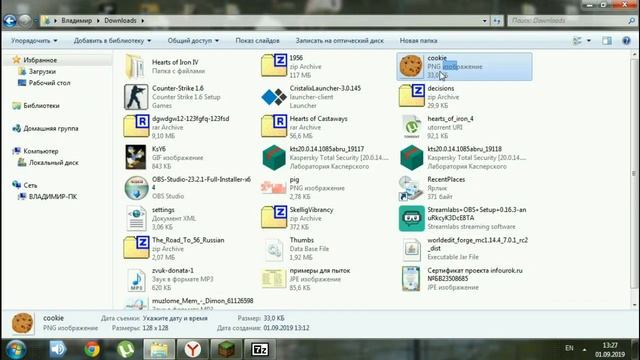Image resolution: width=640 pixels, height=360 pixels.
Task: Open the Упорядочить dropdown menu
Action: click(x=34, y=41)
